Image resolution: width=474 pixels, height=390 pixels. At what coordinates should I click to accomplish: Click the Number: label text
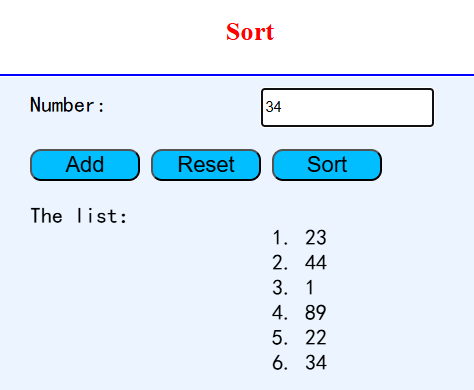(x=68, y=105)
